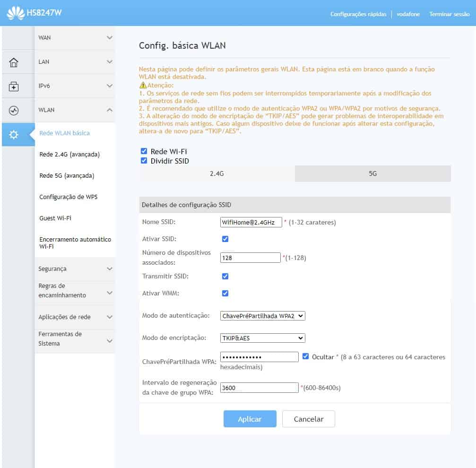Screen dimensions: 476x468
Task: Click the Aplicar button
Action: pyautogui.click(x=250, y=419)
